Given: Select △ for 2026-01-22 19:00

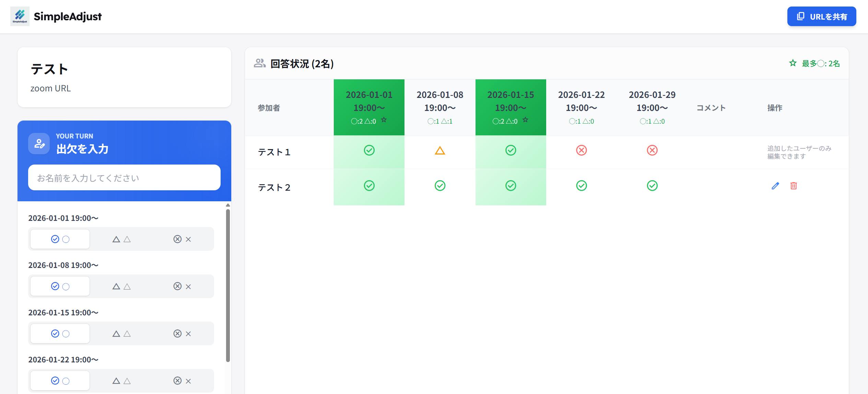Looking at the screenshot, I should tap(121, 380).
